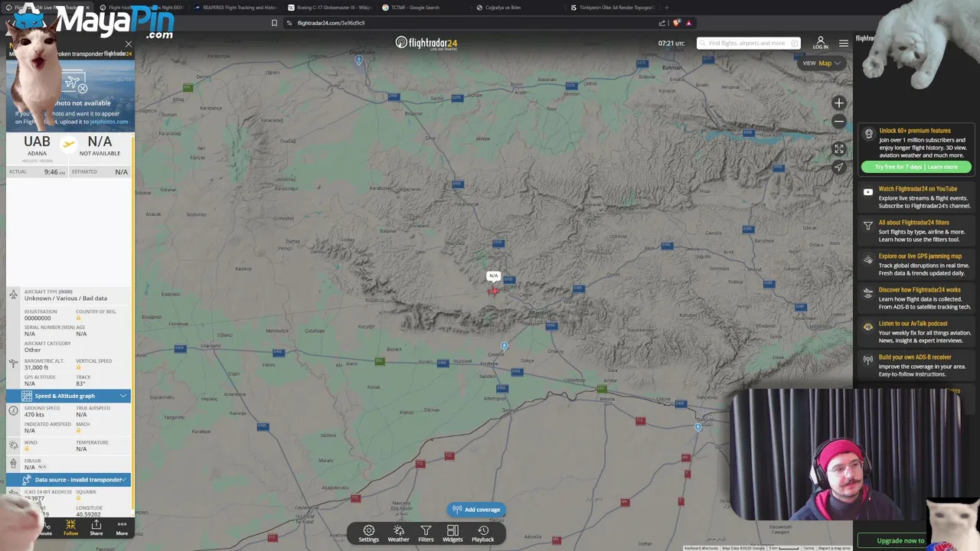Click the ADS-B receiver antenna icon

(x=868, y=360)
